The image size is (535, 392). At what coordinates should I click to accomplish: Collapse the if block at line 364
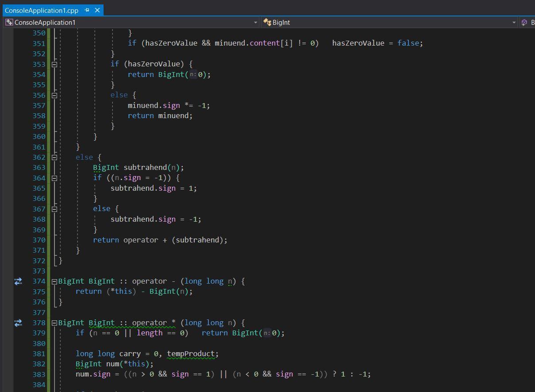pos(54,178)
